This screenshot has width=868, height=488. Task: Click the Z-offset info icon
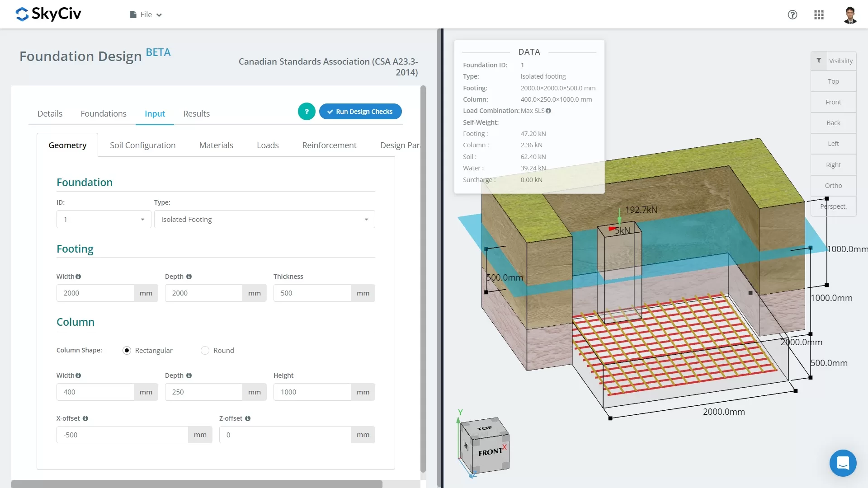tap(248, 418)
